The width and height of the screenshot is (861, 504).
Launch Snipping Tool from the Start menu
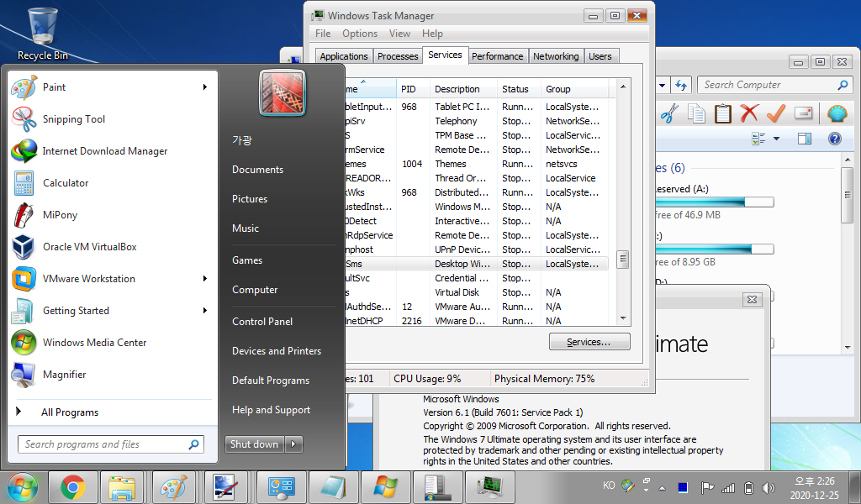(113, 119)
